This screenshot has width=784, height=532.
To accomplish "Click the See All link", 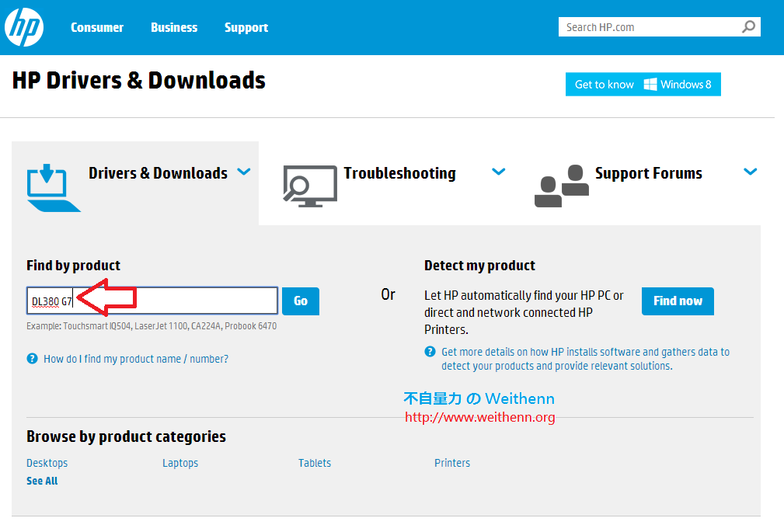I will 41,480.
